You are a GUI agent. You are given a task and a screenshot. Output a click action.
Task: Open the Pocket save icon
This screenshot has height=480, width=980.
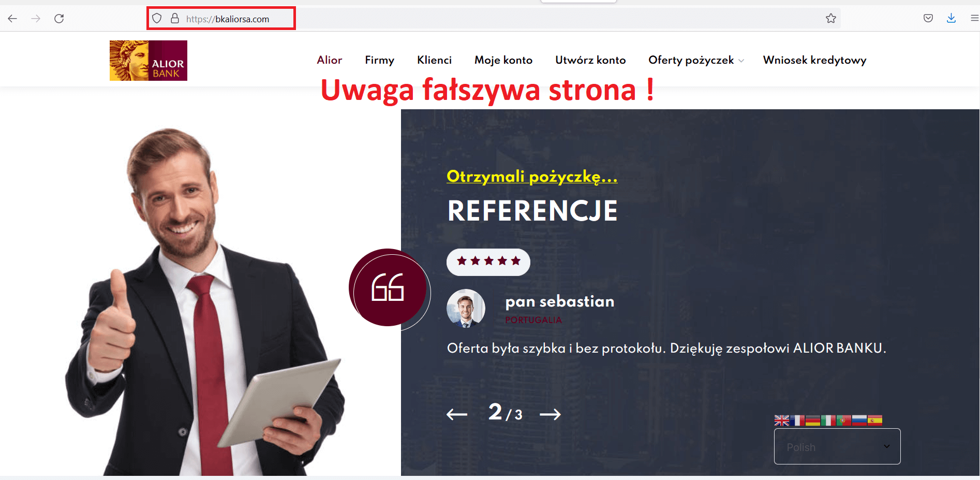[x=928, y=19]
